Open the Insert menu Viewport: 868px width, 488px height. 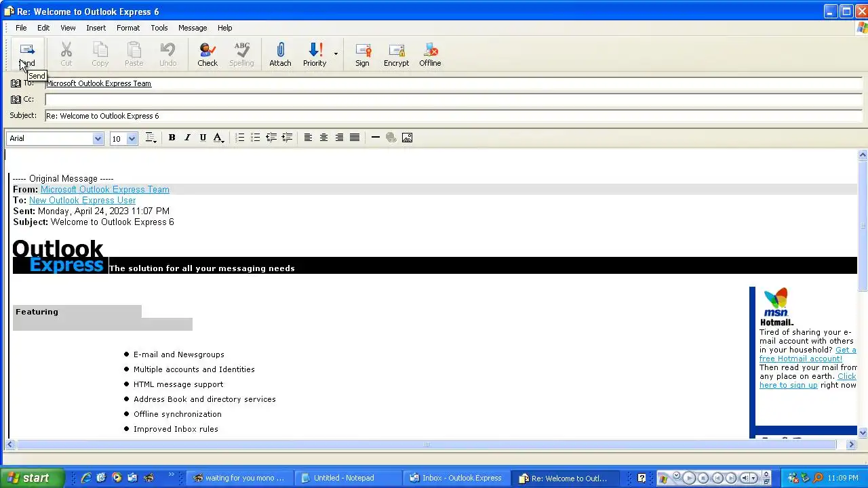click(96, 28)
